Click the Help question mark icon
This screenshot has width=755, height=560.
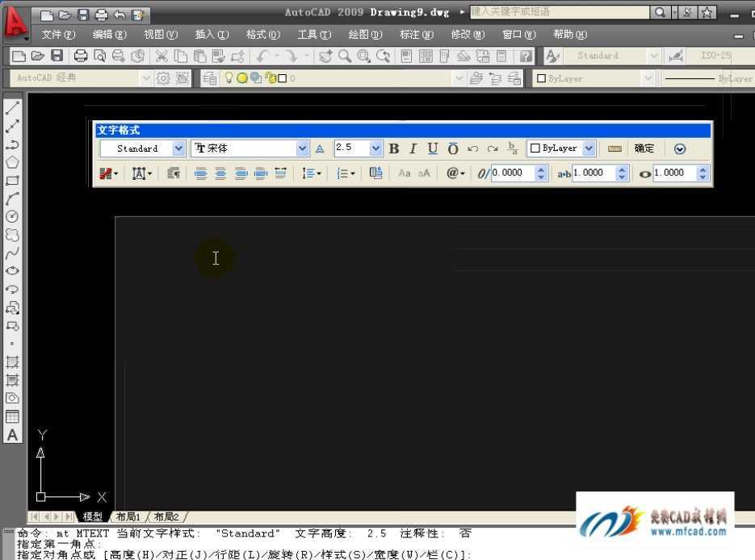(526, 56)
